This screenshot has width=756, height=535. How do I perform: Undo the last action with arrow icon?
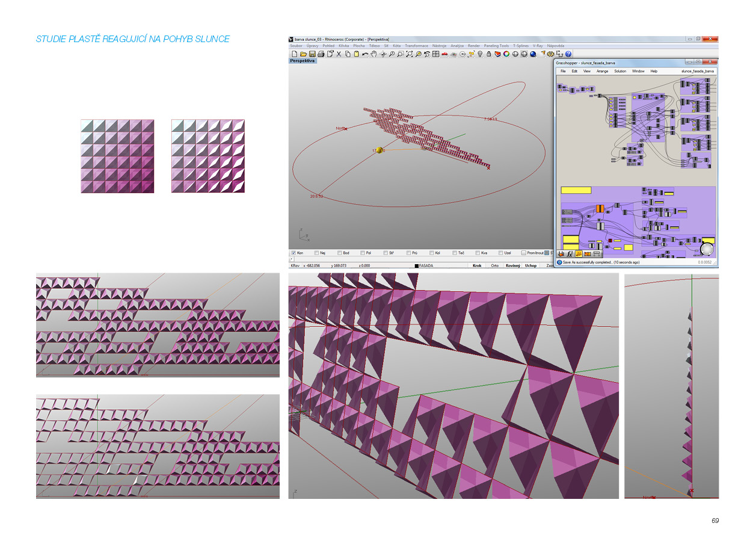365,54
